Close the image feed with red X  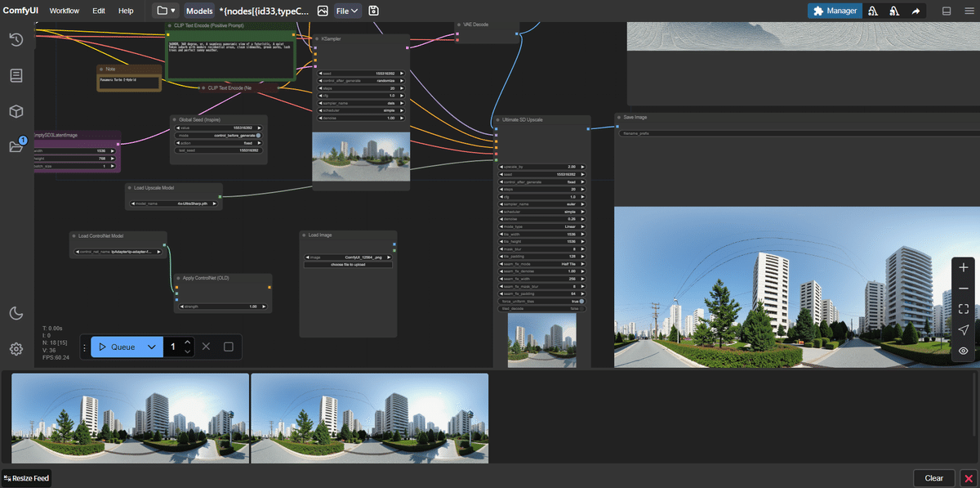969,478
